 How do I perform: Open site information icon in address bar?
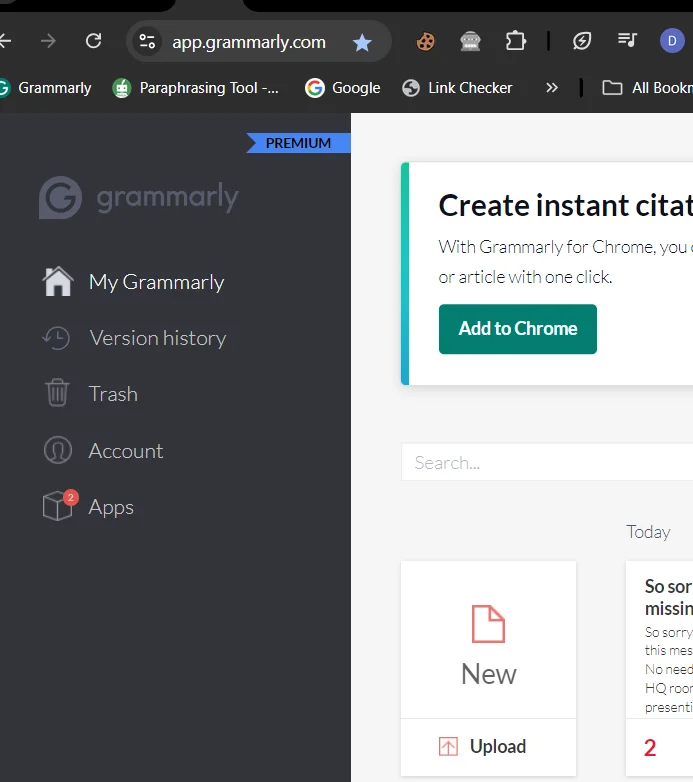tap(147, 41)
